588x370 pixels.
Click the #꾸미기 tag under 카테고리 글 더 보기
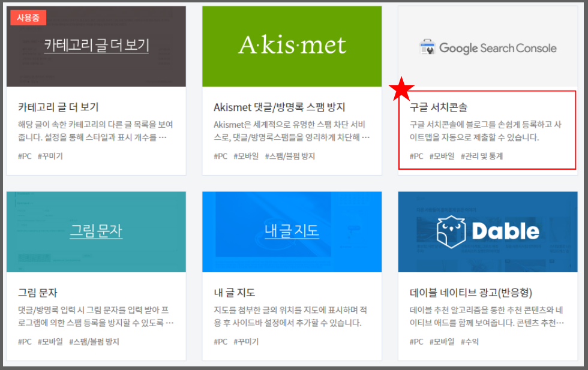(x=50, y=156)
